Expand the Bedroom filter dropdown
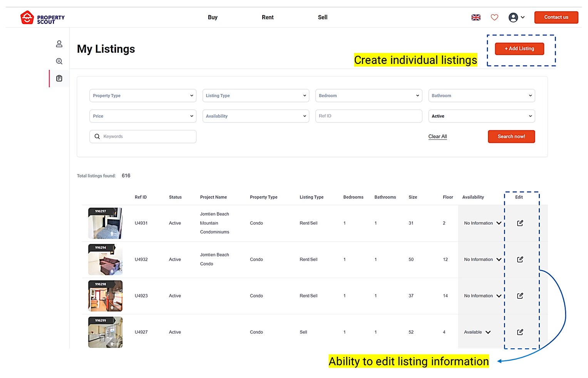The image size is (588, 378). pyautogui.click(x=368, y=96)
